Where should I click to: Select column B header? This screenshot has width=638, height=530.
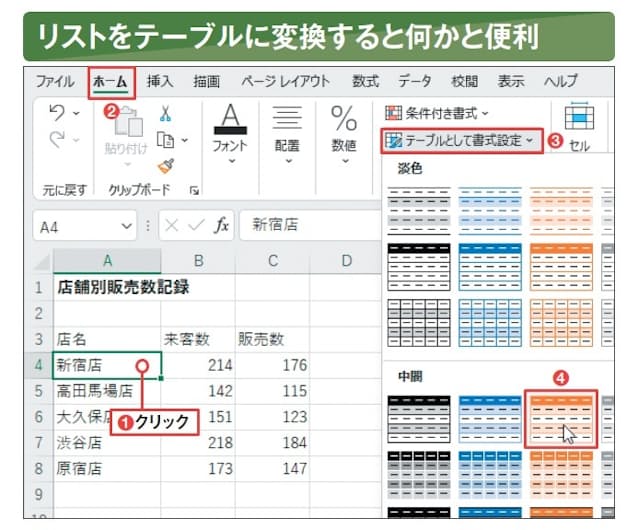pos(198,261)
